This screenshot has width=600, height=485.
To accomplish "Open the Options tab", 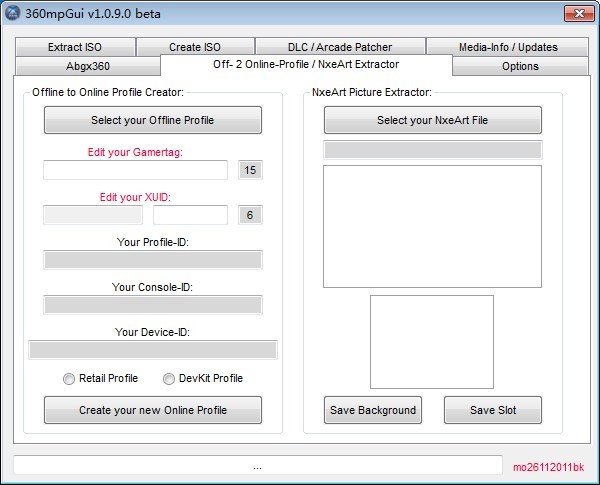I will coord(519,66).
